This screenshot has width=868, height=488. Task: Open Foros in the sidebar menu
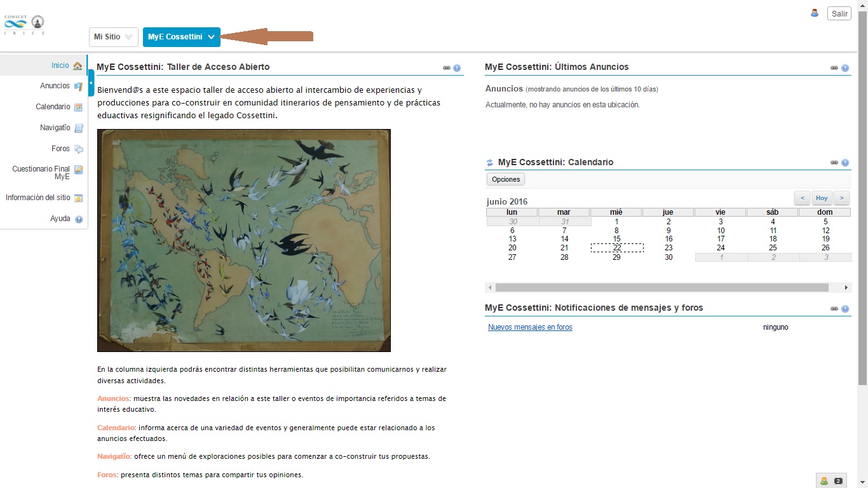coord(61,149)
